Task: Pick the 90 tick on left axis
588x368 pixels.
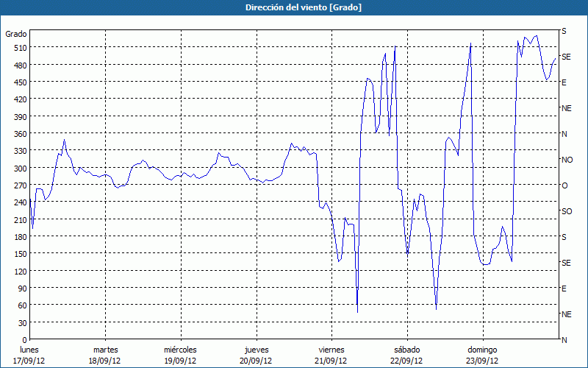Action: click(x=21, y=289)
